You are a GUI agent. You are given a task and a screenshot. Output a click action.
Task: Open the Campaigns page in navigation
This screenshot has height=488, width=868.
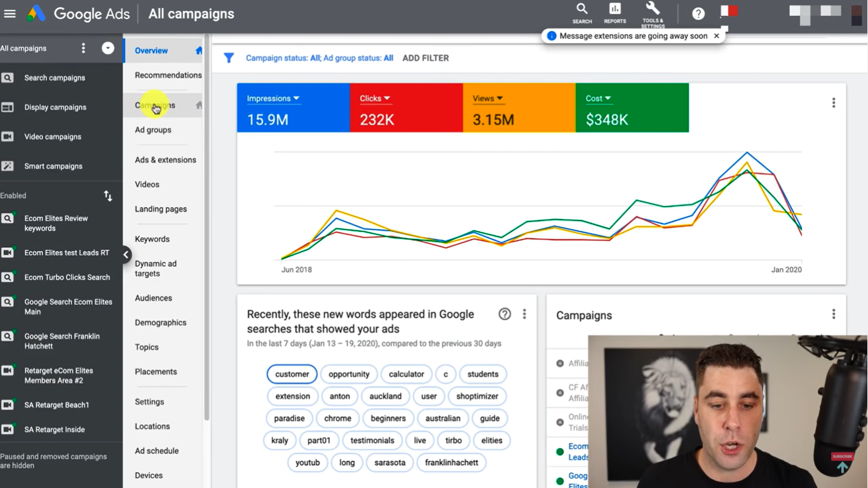[155, 105]
